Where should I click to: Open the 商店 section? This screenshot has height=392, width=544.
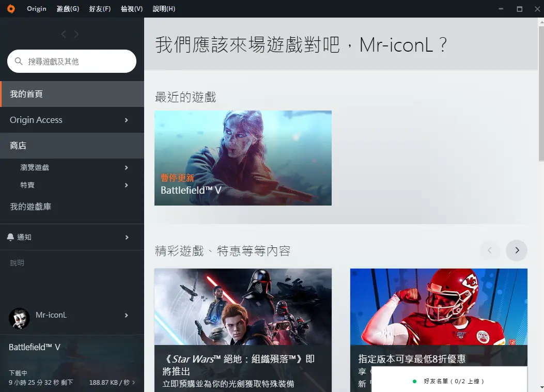[72, 146]
